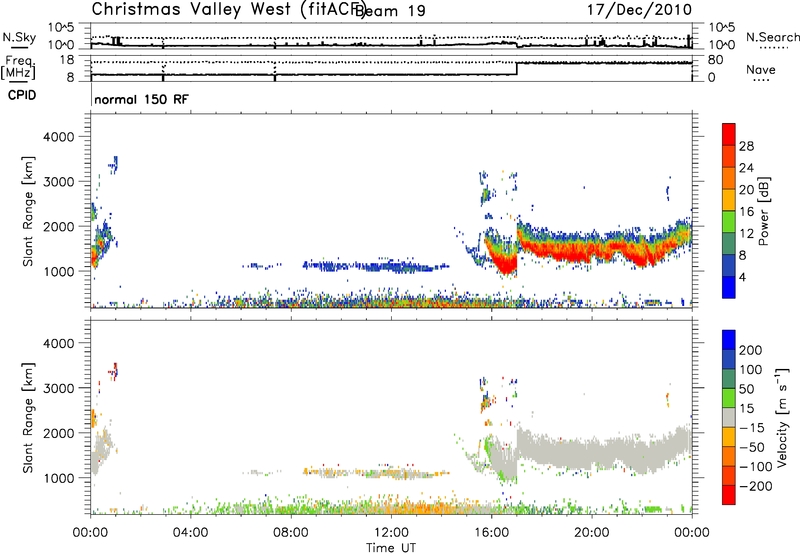Click the date '17/Dec/2010'

pyautogui.click(x=639, y=9)
